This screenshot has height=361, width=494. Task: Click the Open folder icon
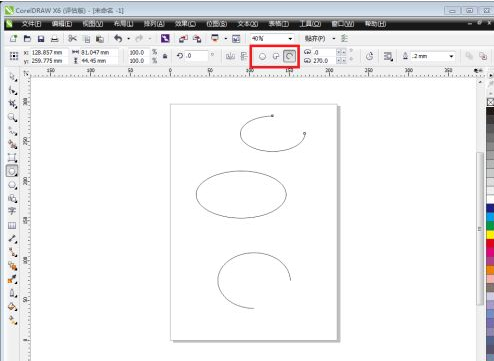(27, 39)
